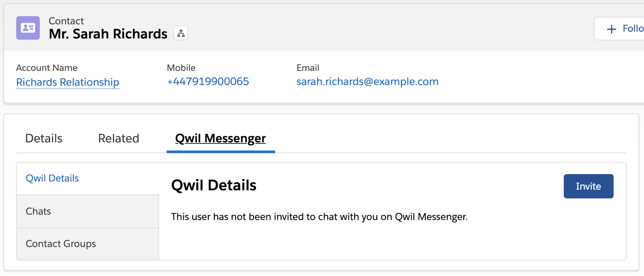Invite this user to Qwil Messenger
644x276 pixels.
[588, 186]
